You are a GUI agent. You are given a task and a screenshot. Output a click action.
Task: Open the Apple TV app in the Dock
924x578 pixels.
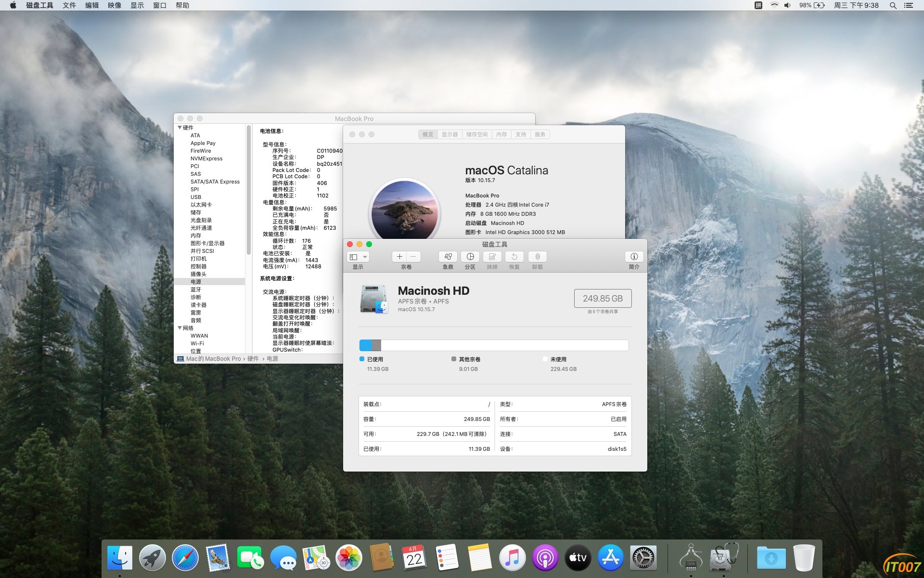tap(577, 558)
